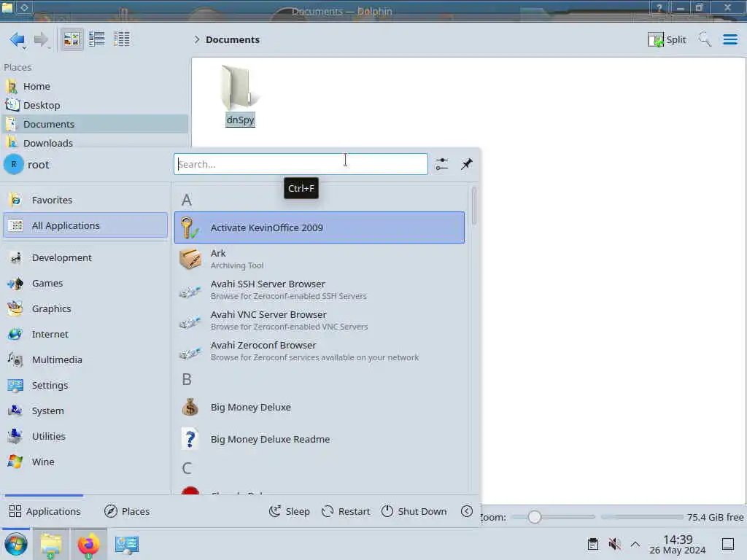This screenshot has width=747, height=560.
Task: Open Home in Places panel
Action: (x=94, y=86)
